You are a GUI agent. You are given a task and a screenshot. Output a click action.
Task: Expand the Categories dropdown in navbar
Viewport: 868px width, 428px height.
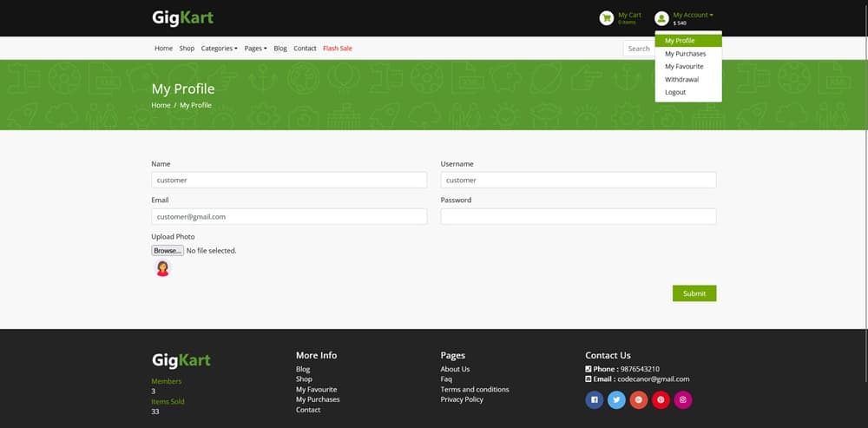(x=219, y=49)
